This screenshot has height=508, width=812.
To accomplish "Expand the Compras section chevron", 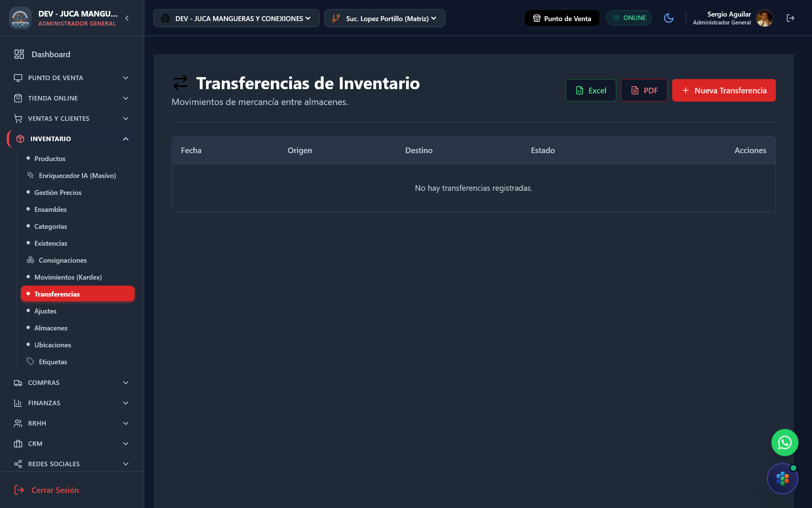I will pyautogui.click(x=126, y=383).
